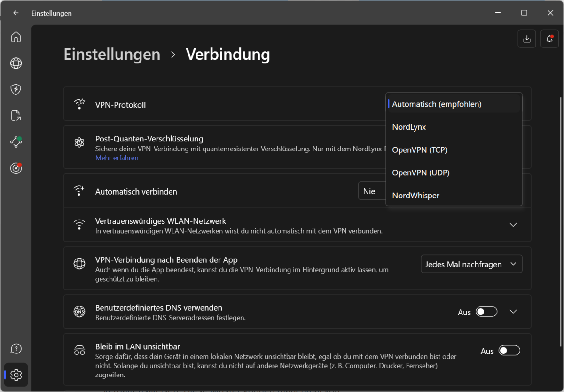The height and width of the screenshot is (392, 564).
Task: Click the downloads icon at top right
Action: [x=527, y=39]
